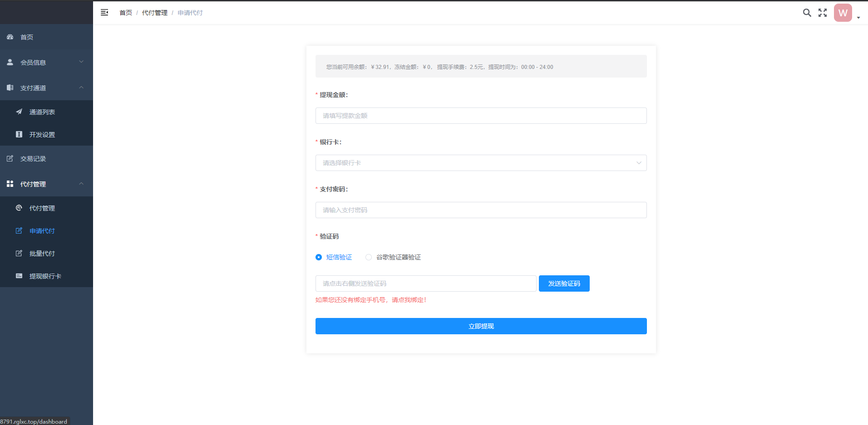868x425 pixels.
Task: Click the 开发设置 sidebar icon
Action: click(x=19, y=134)
